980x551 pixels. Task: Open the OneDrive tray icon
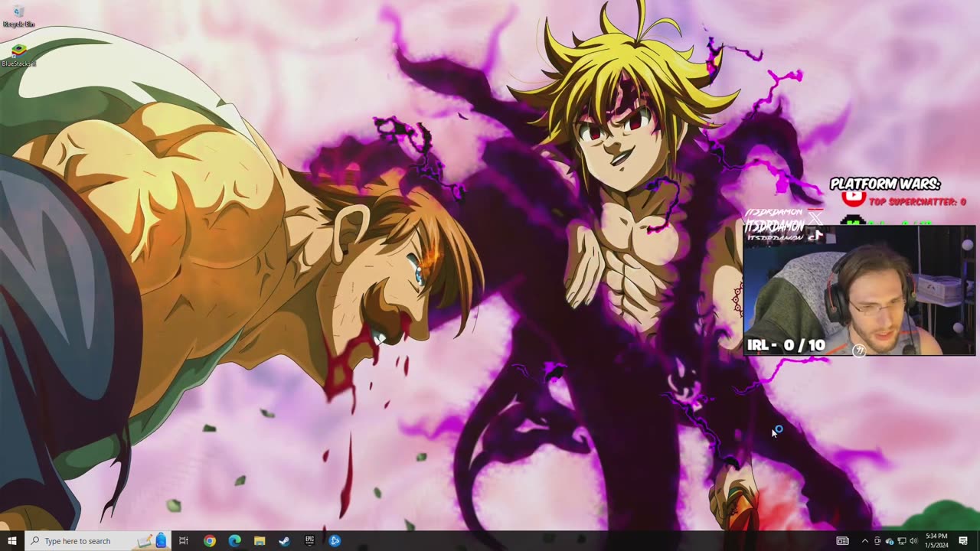point(890,542)
